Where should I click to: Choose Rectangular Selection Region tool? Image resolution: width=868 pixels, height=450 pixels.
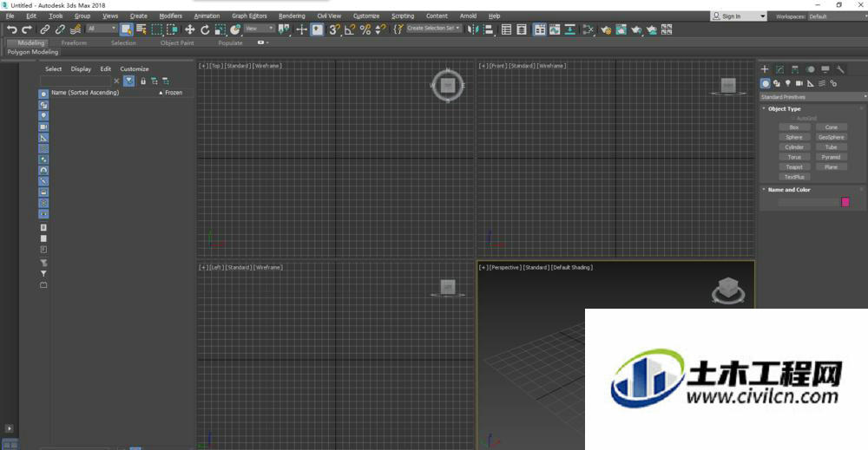pyautogui.click(x=157, y=29)
